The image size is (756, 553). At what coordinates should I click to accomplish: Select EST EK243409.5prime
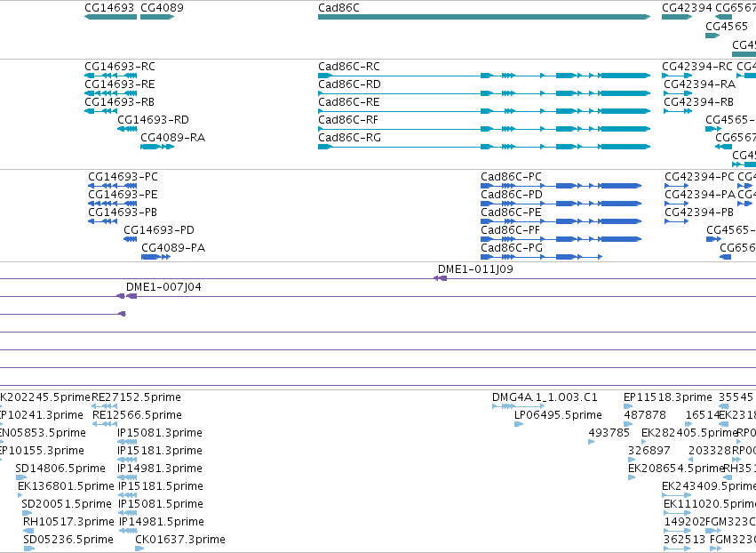[709, 486]
